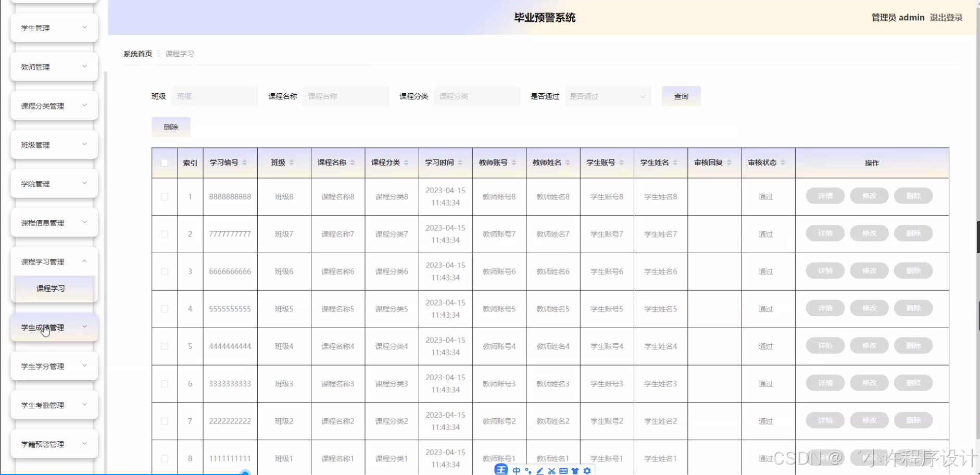Click the sort arrows next to 审核状态
This screenshot has height=475, width=980.
(x=783, y=162)
